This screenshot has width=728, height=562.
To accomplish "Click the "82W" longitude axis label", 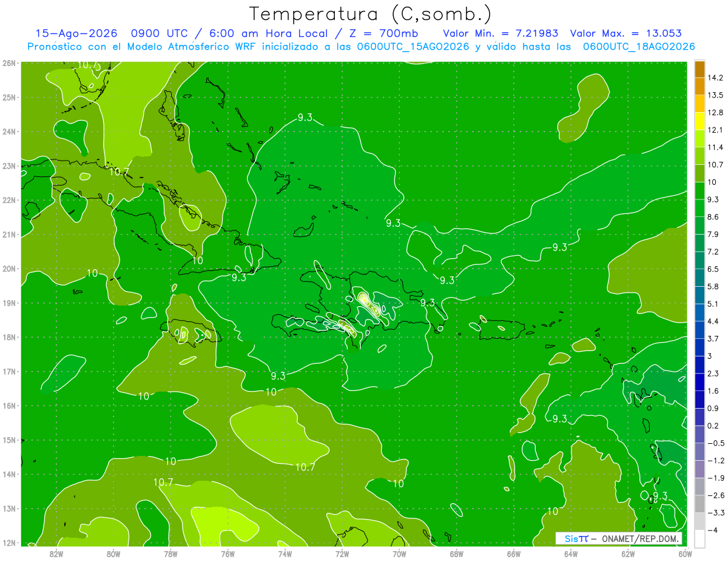I will pos(56,553).
